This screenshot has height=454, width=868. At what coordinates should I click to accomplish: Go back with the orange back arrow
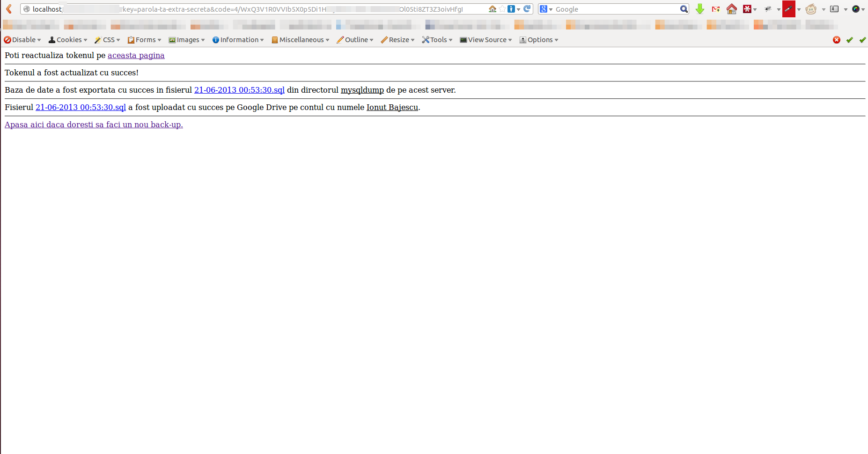(x=9, y=9)
